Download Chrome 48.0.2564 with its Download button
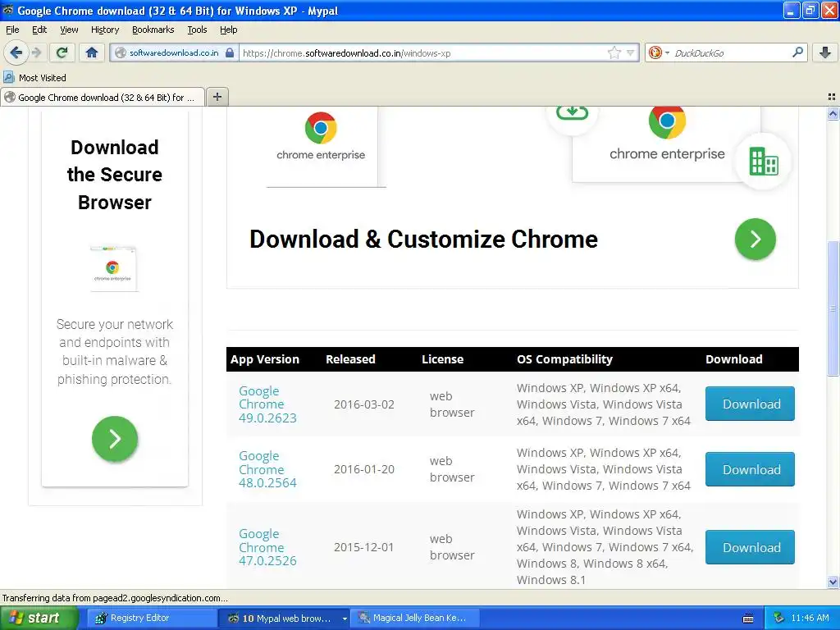The image size is (840, 630). (750, 468)
